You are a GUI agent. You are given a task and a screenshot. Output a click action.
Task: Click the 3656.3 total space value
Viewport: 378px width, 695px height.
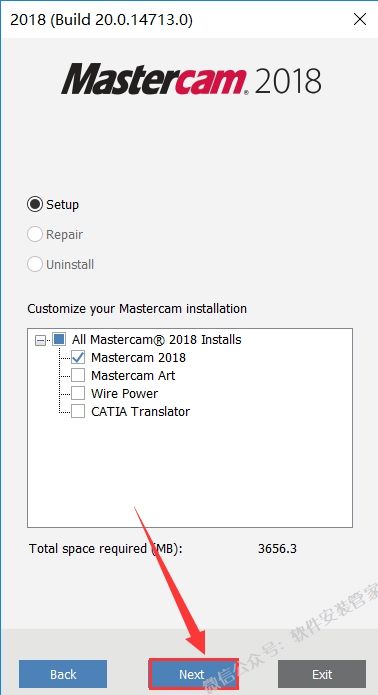pyautogui.click(x=277, y=549)
